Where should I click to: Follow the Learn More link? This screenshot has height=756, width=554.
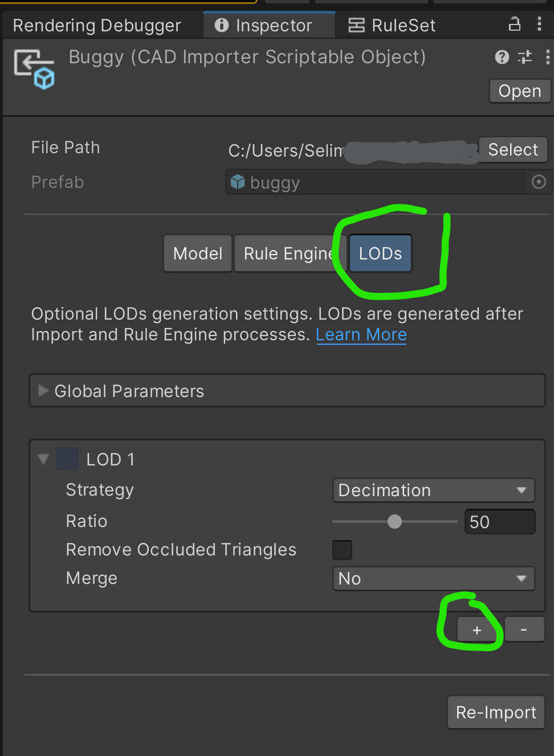pos(361,335)
